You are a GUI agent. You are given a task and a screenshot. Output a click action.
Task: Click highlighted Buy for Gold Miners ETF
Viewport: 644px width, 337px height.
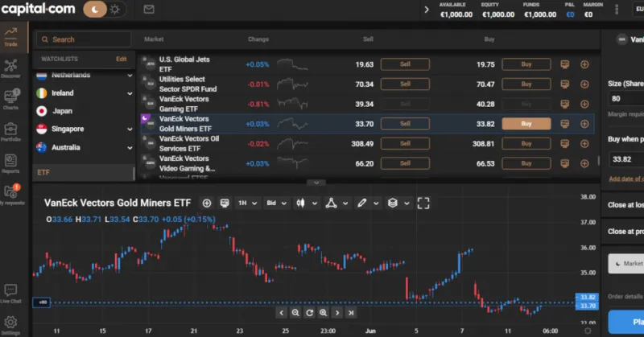tap(526, 124)
